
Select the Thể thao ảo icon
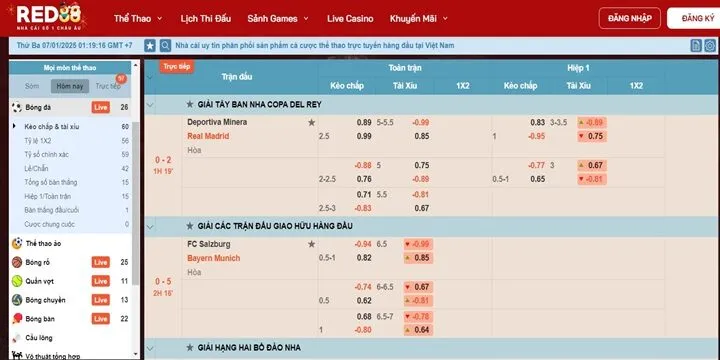17,243
